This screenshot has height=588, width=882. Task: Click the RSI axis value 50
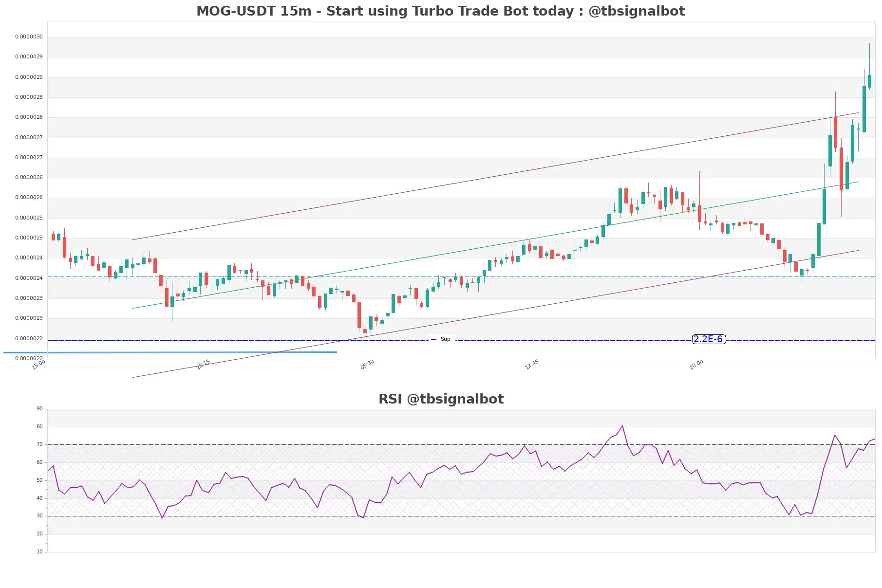39,480
